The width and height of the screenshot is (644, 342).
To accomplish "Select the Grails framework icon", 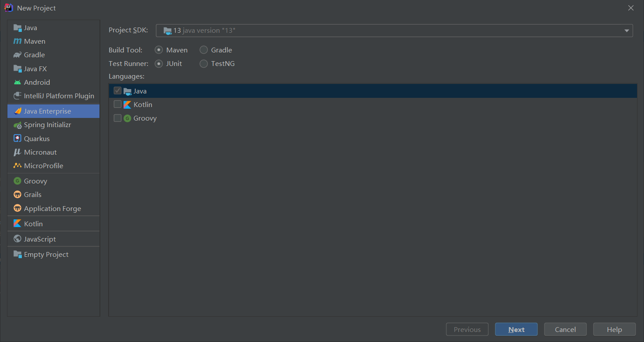I will click(33, 194).
